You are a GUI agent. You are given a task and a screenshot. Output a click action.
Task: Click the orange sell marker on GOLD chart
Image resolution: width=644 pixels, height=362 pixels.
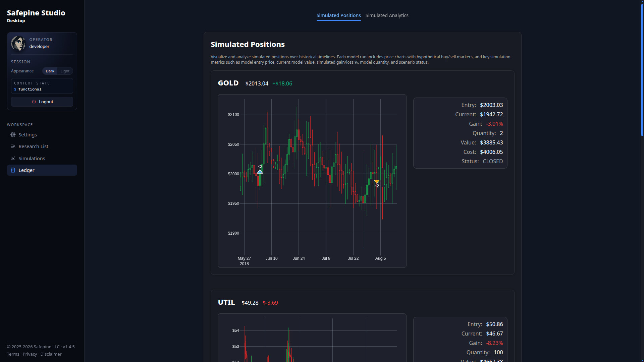tap(377, 182)
